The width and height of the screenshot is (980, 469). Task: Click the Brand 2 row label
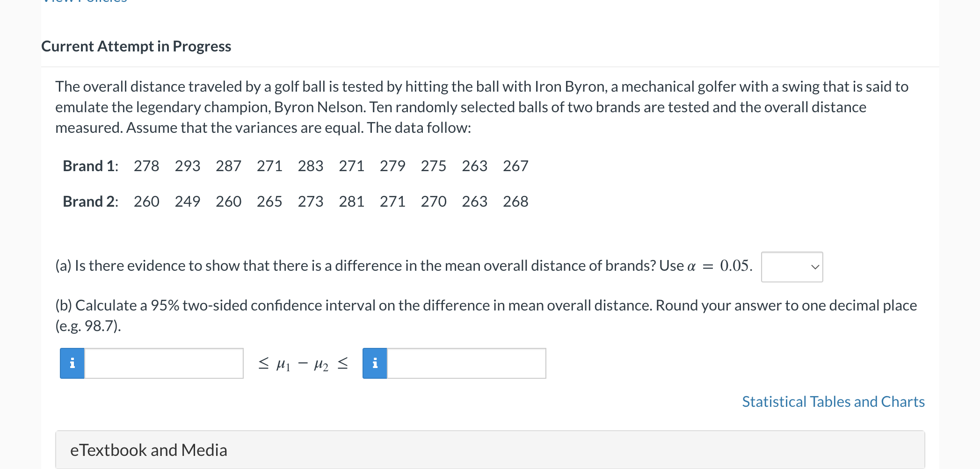[90, 202]
